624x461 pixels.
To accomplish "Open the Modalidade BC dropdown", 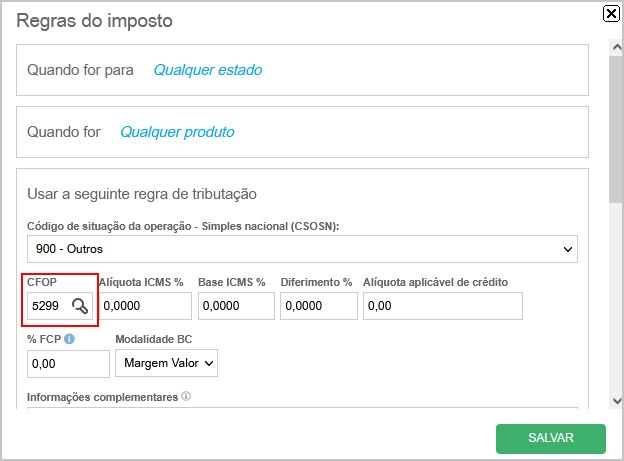I will click(x=166, y=363).
